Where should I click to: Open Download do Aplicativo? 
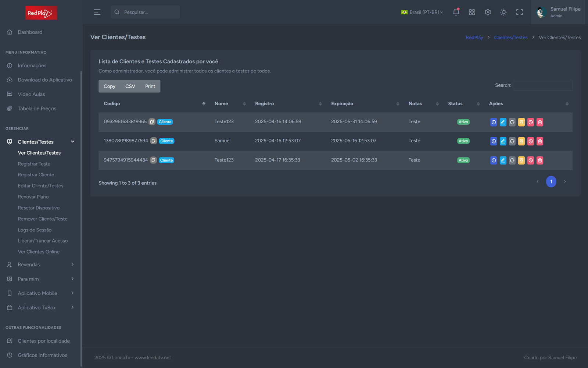pyautogui.click(x=45, y=80)
